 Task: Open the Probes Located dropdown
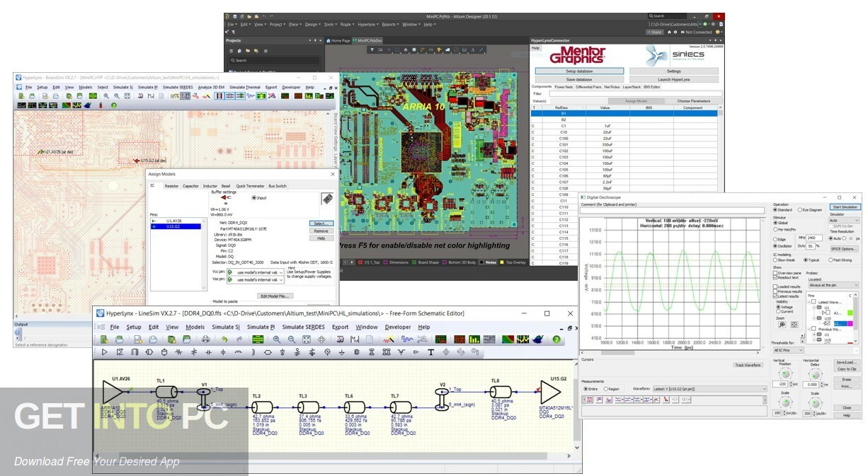(833, 285)
